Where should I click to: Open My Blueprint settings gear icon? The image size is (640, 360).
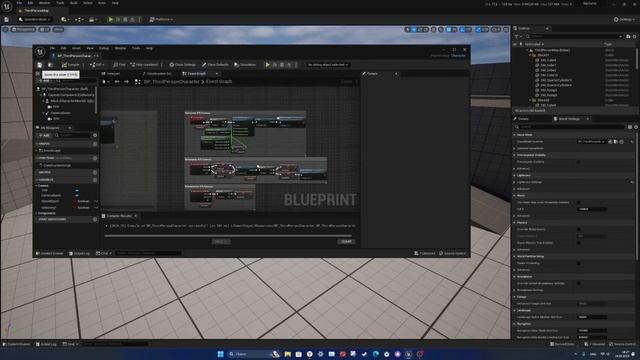(x=95, y=135)
